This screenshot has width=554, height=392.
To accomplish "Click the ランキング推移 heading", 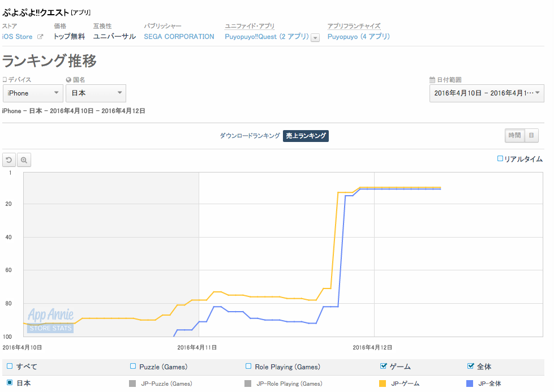I will click(49, 61).
